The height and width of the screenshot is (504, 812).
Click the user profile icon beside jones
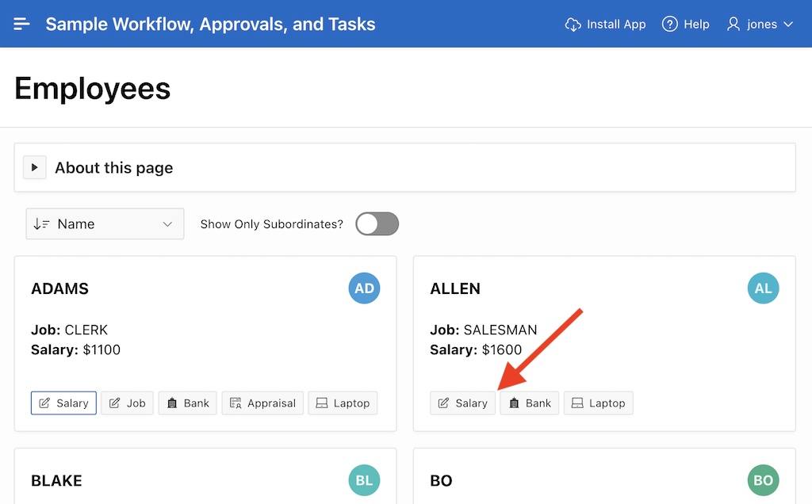click(733, 25)
